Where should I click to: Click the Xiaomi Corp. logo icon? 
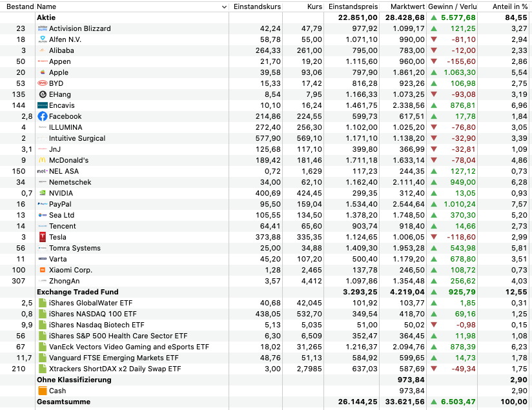(43, 270)
